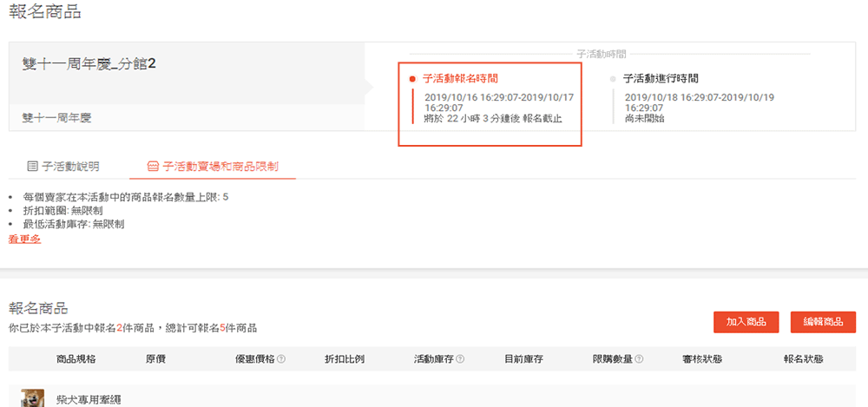868x407 pixels.
Task: Click the help icon beside 活動庫存
Action: (460, 358)
